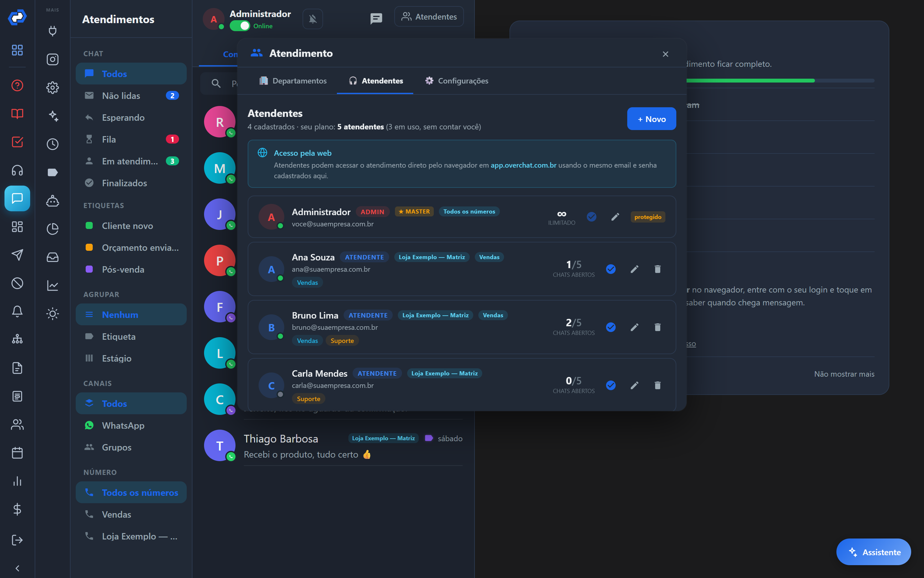924x578 pixels.
Task: Collapse the sidebar with the bottom chevron
Action: click(17, 568)
